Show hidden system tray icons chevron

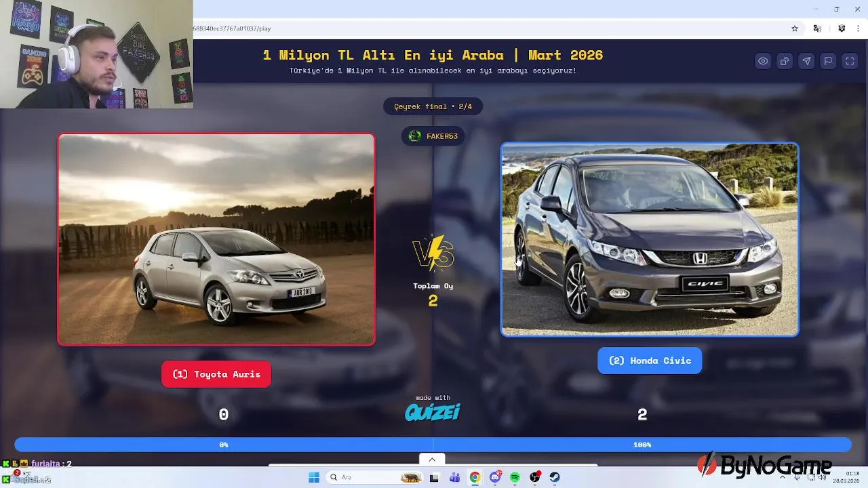coord(783,477)
